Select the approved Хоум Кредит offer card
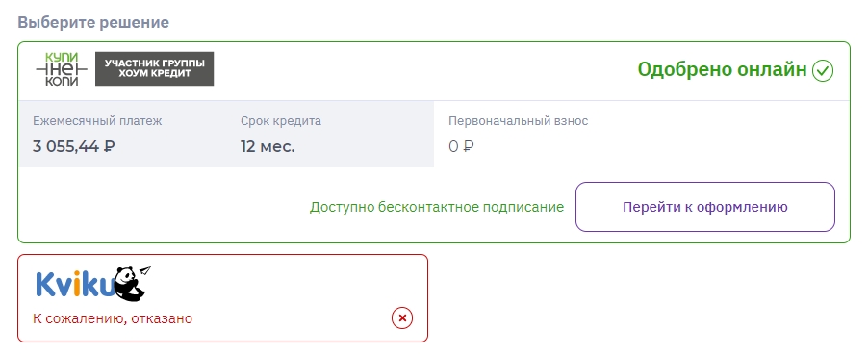This screenshot has height=355, width=868. click(434, 142)
